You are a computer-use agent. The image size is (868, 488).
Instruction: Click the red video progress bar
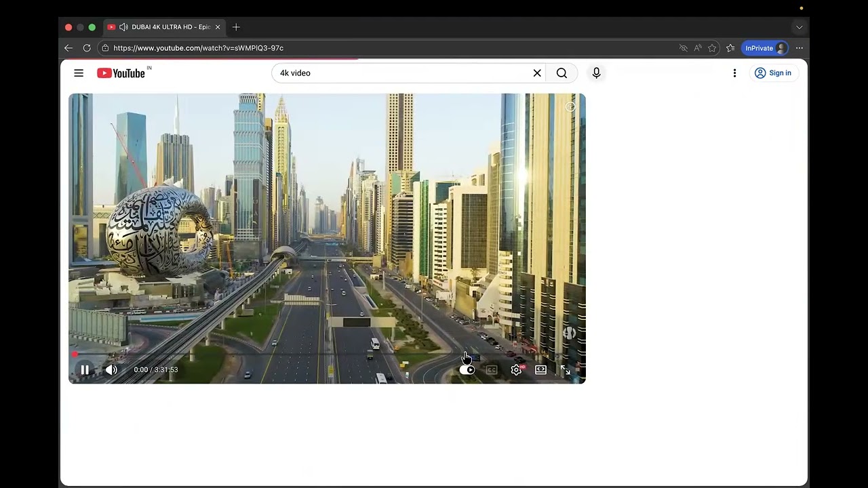coord(327,354)
